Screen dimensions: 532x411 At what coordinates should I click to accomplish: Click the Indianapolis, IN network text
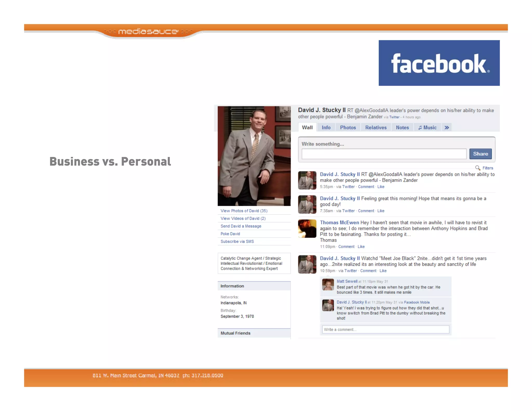[x=234, y=303]
